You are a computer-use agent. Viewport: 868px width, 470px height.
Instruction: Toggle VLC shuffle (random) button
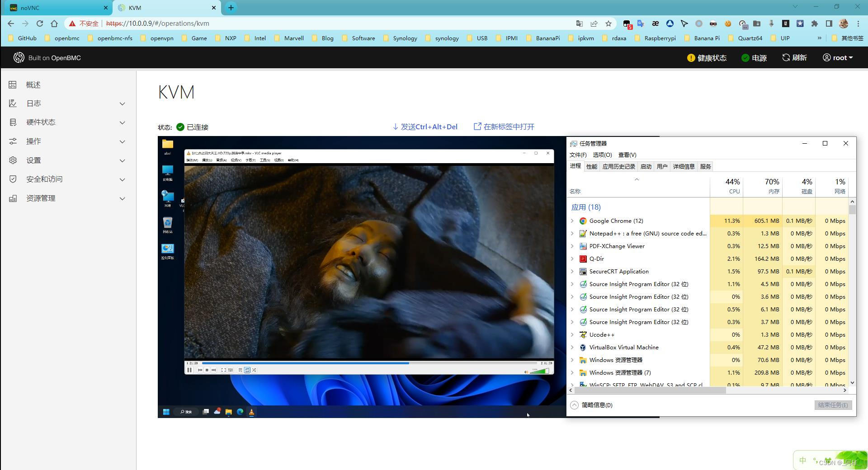pyautogui.click(x=254, y=370)
